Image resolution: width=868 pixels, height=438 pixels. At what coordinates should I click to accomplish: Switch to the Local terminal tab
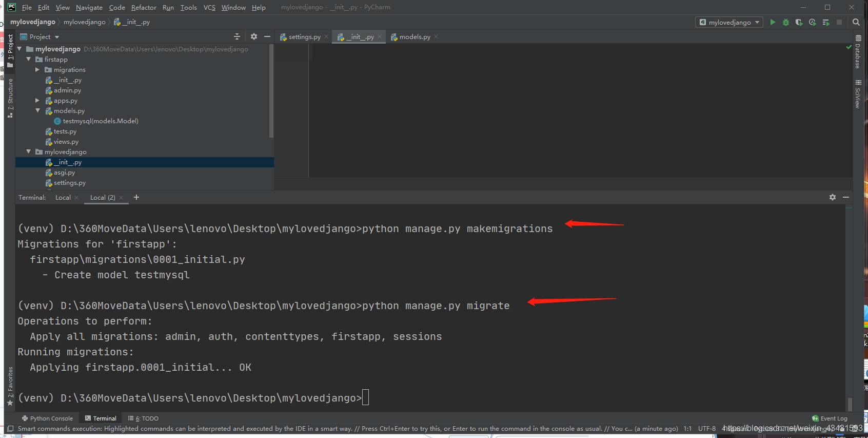click(63, 198)
